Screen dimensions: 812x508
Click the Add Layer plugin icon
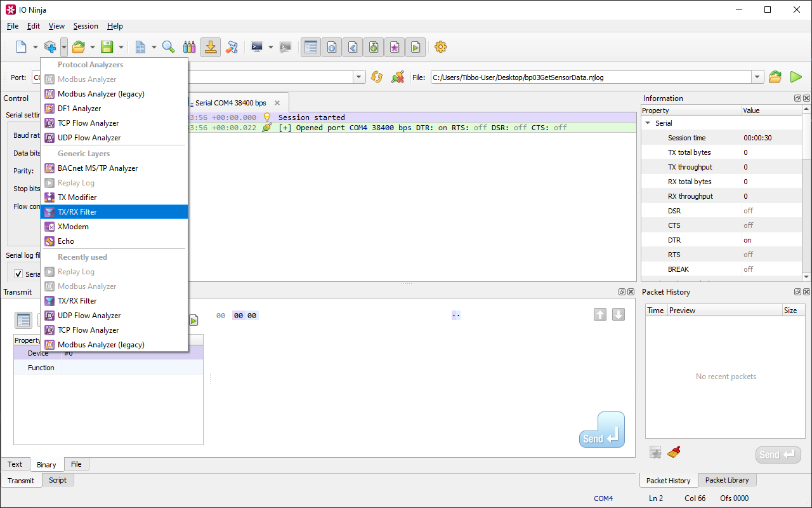pyautogui.click(x=50, y=47)
